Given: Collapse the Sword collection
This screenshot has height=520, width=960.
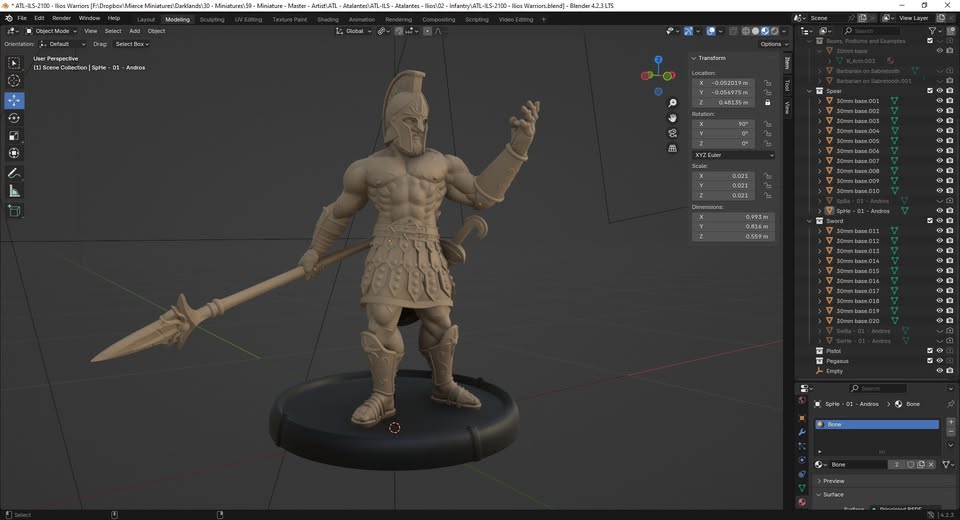Looking at the screenshot, I should pos(811,221).
